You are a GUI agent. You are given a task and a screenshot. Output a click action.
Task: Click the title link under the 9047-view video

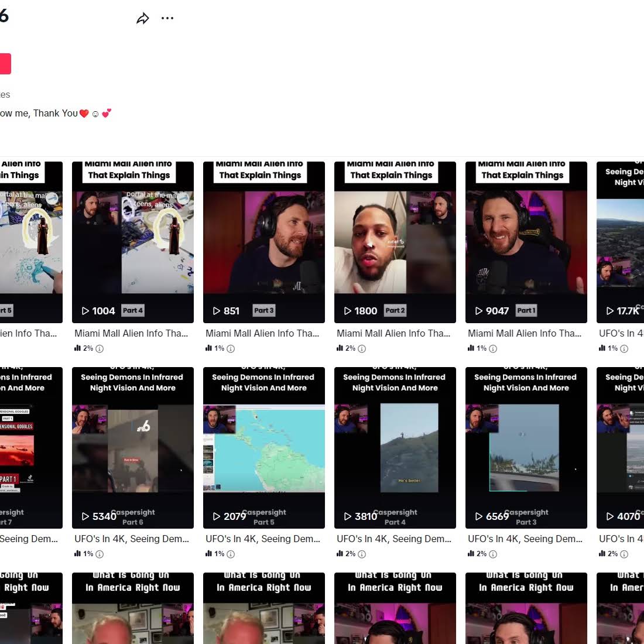(525, 334)
